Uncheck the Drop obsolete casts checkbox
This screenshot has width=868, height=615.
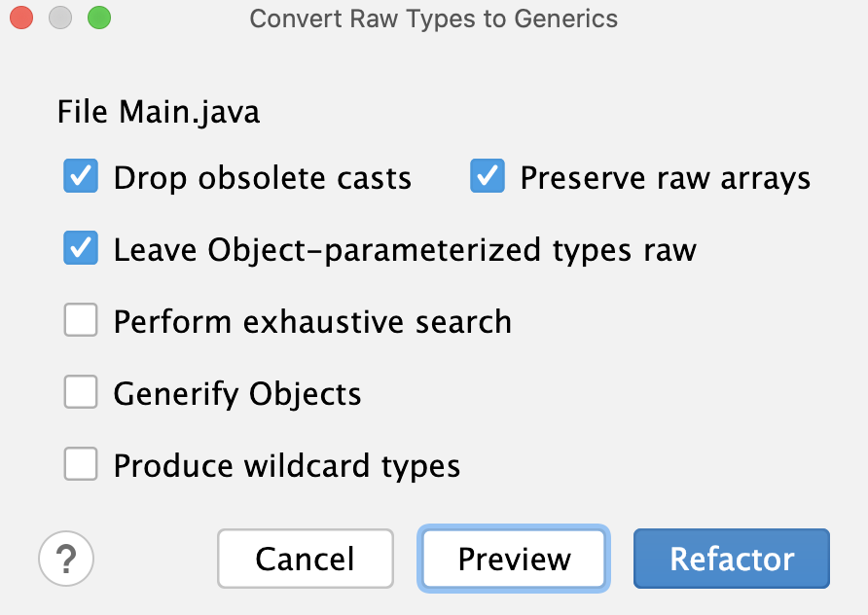pyautogui.click(x=81, y=176)
